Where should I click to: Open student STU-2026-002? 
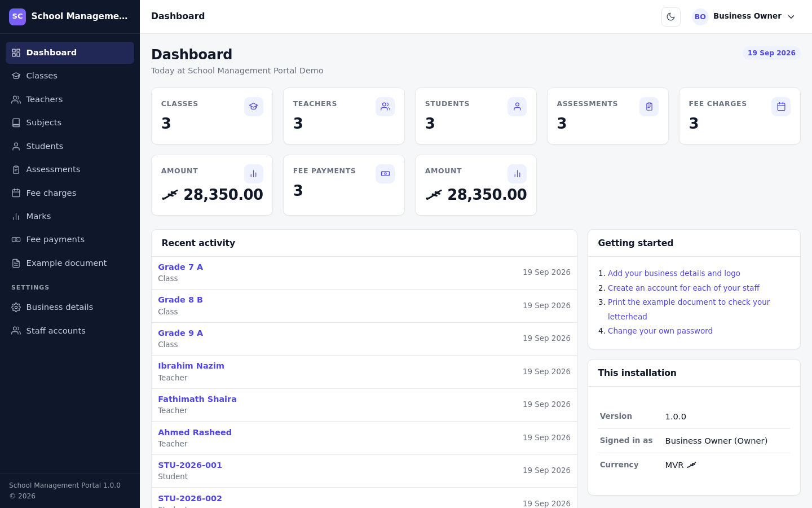(190, 498)
